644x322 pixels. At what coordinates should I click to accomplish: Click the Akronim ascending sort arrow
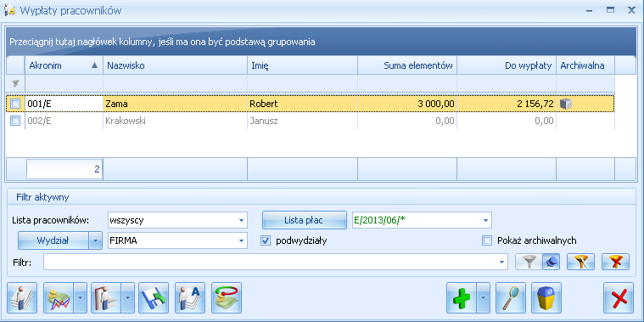95,65
